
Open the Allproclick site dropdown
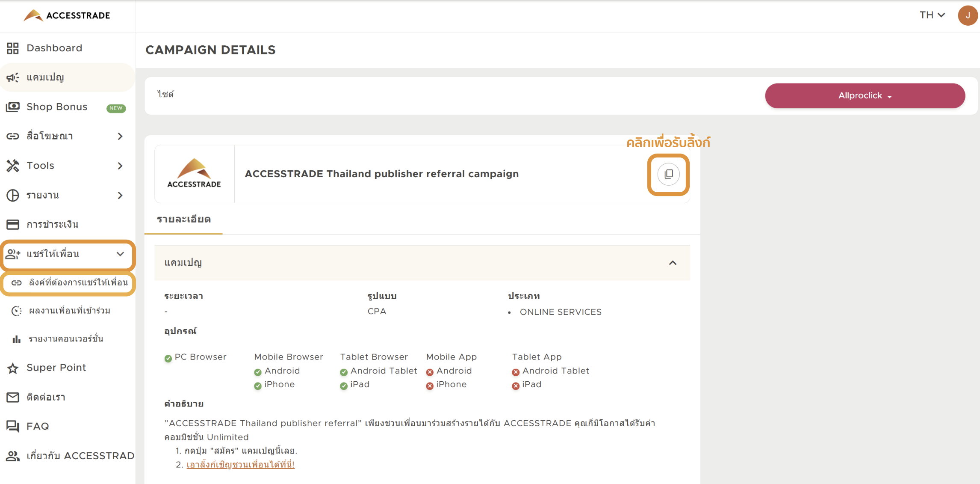click(x=865, y=96)
